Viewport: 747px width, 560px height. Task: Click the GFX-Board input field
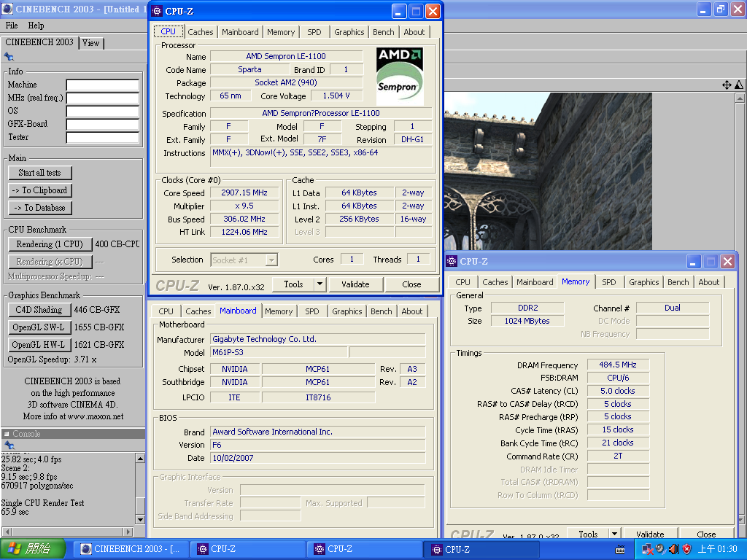click(x=102, y=125)
